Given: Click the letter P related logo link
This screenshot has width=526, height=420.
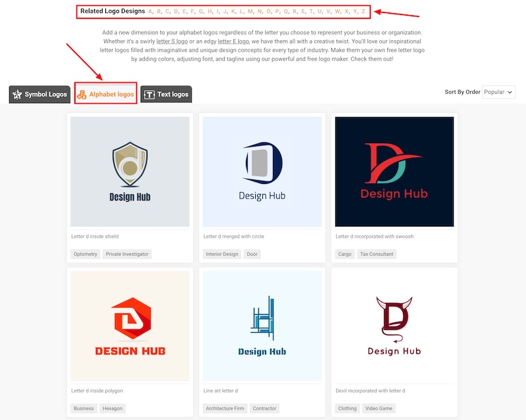Looking at the screenshot, I should pos(277,11).
